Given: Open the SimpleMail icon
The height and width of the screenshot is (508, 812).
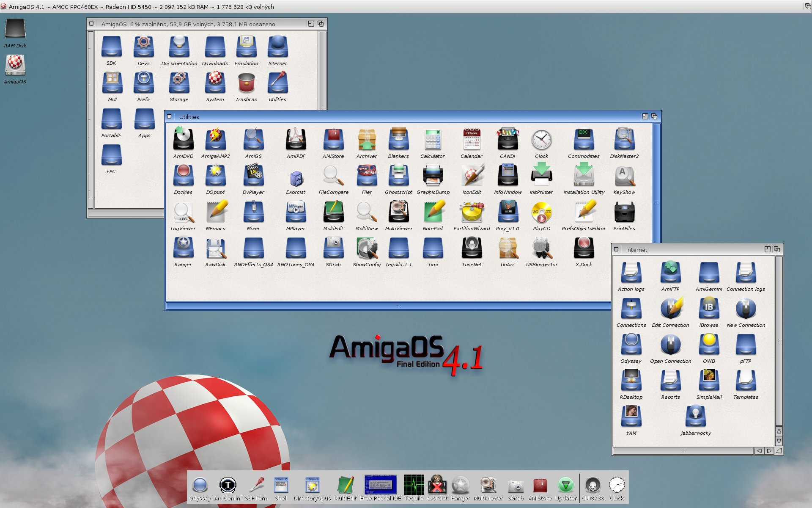Looking at the screenshot, I should 708,380.
